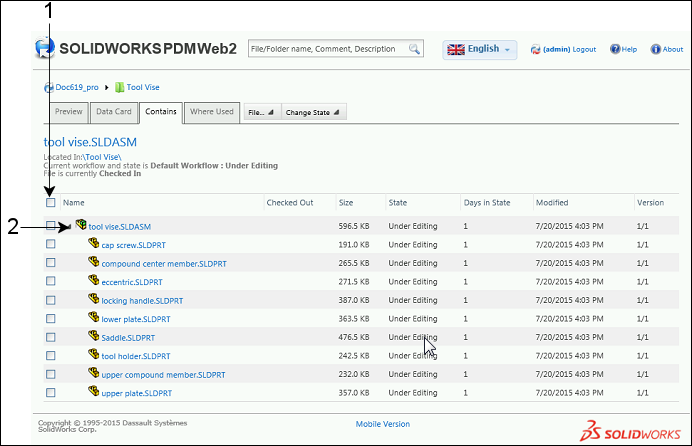
Task: Check the lower plate.SLDPRT checkbox
Action: click(x=51, y=319)
